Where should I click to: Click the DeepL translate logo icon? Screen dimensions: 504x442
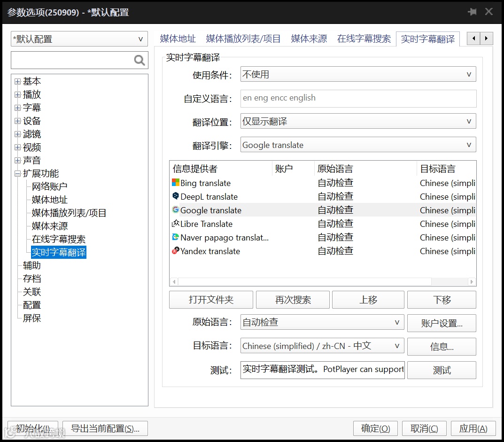tap(176, 196)
